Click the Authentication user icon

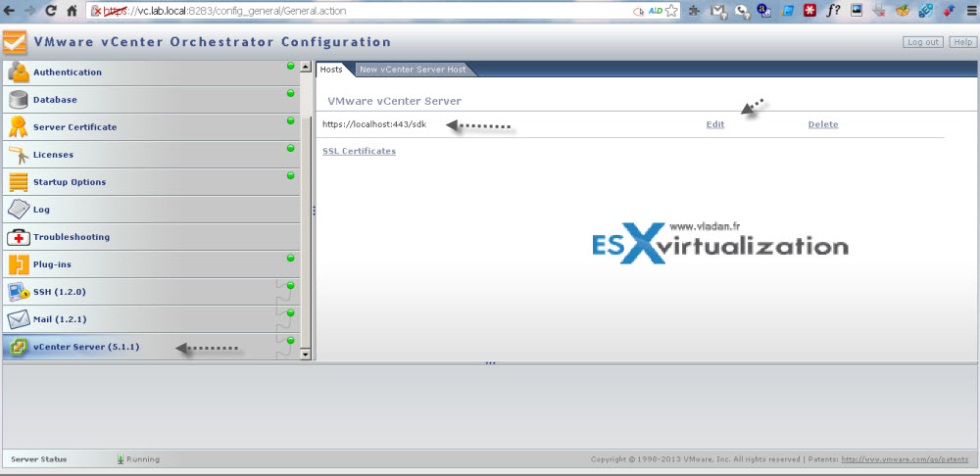point(18,72)
